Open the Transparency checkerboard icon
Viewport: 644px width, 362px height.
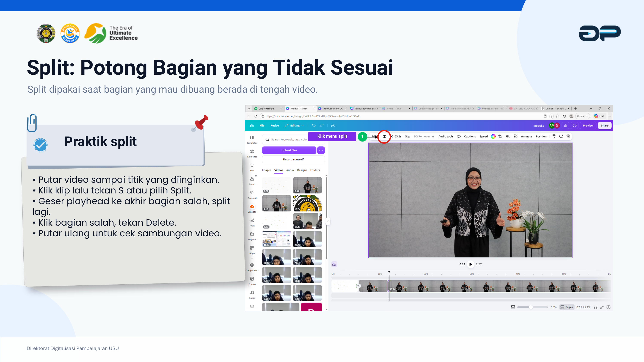pyautogui.click(x=515, y=136)
